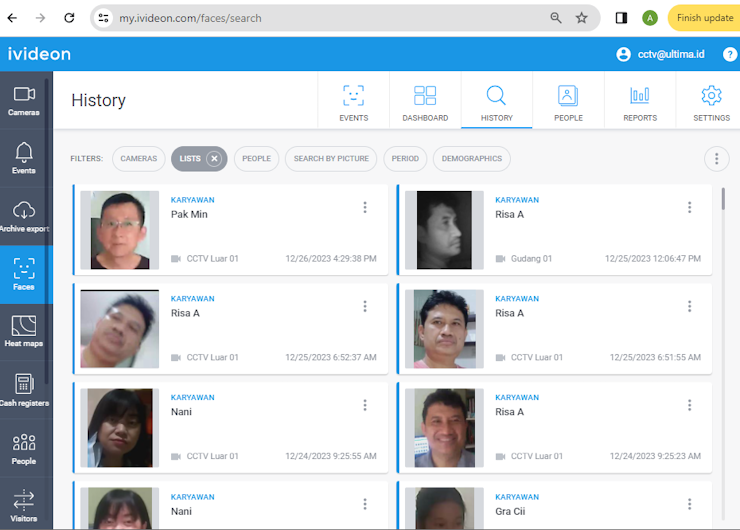This screenshot has width=740, height=530.
Task: Click the results list scrollbar
Action: 723,199
